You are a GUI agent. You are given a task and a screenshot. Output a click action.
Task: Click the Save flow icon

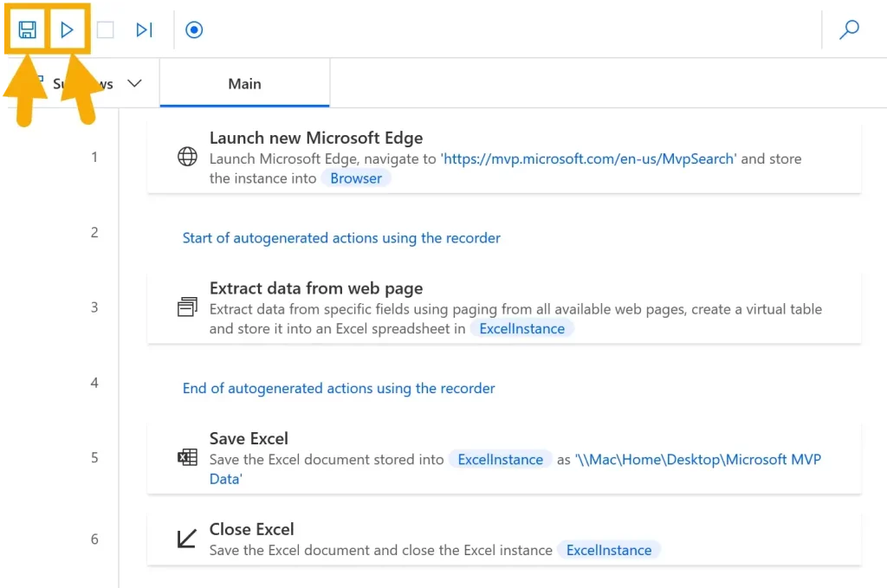pyautogui.click(x=27, y=30)
